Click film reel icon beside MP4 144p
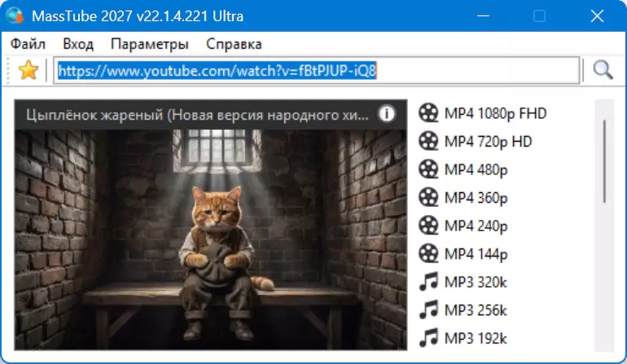This screenshot has height=364, width=627. 428,253
